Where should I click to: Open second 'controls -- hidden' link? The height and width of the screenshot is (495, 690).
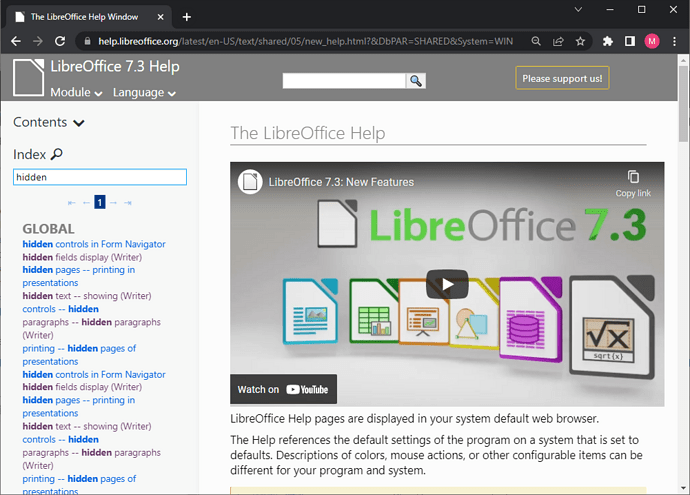click(x=61, y=440)
